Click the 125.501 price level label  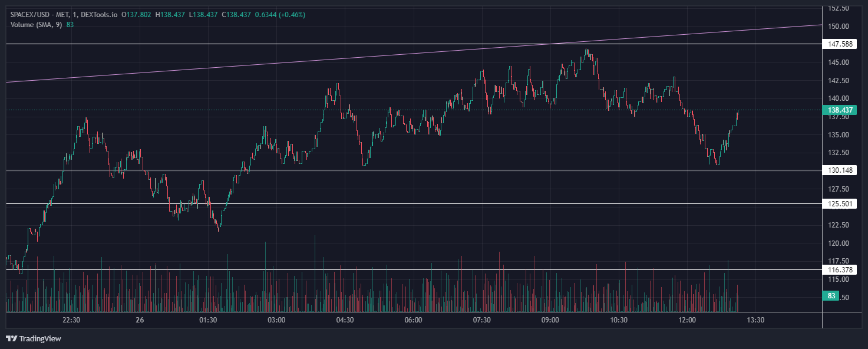841,204
